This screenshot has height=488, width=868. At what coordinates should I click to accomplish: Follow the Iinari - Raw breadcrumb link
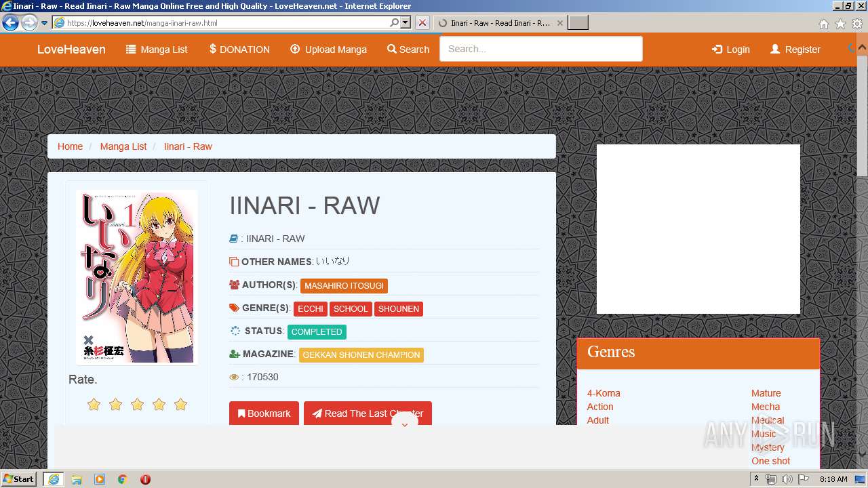(x=188, y=146)
